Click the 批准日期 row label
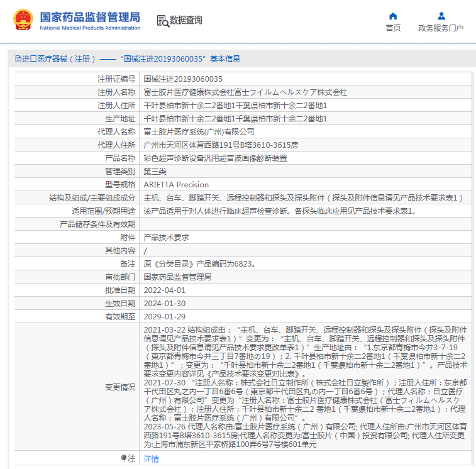Screen dimensions: 476x469 click(x=120, y=290)
